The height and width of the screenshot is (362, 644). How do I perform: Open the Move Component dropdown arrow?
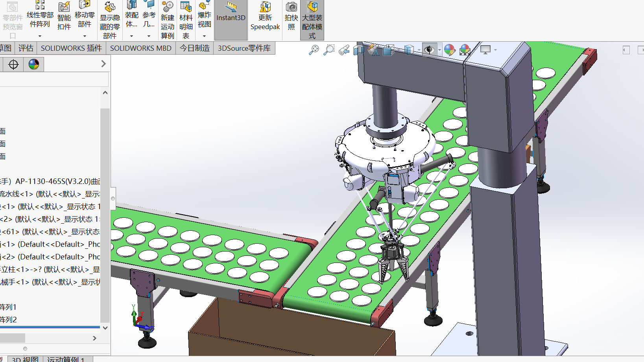tap(85, 36)
